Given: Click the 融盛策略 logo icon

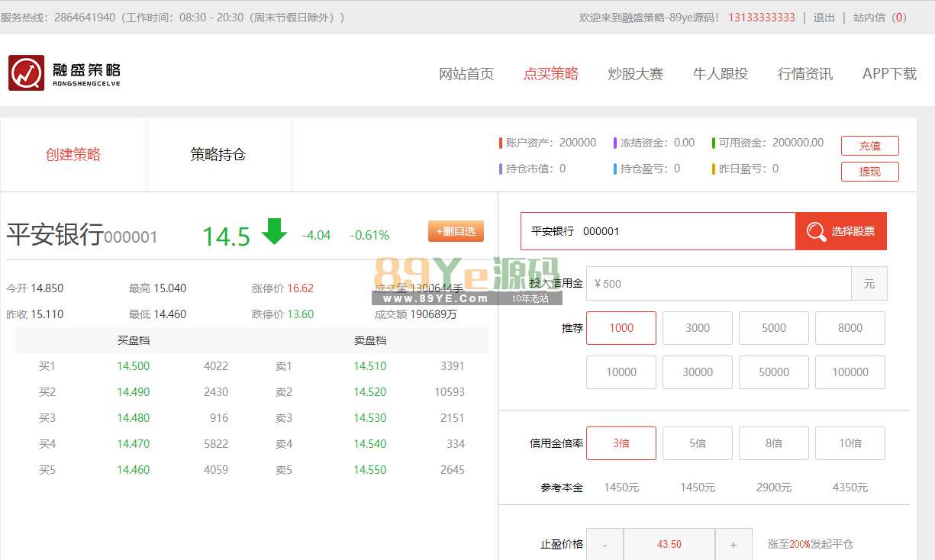Looking at the screenshot, I should point(27,73).
